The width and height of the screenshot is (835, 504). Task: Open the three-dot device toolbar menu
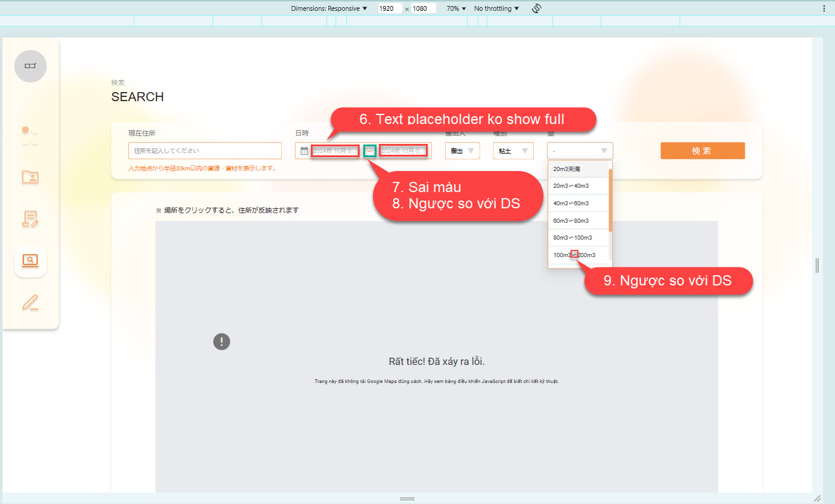click(x=824, y=8)
